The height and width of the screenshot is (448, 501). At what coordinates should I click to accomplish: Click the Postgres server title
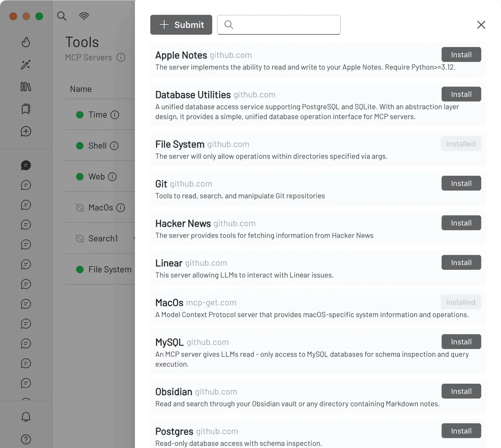[x=174, y=431]
